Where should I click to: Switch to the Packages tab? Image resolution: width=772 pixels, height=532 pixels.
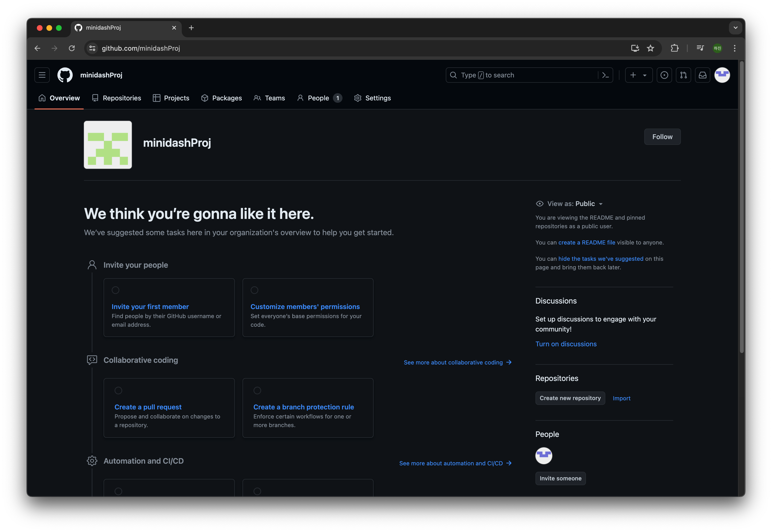pyautogui.click(x=221, y=98)
